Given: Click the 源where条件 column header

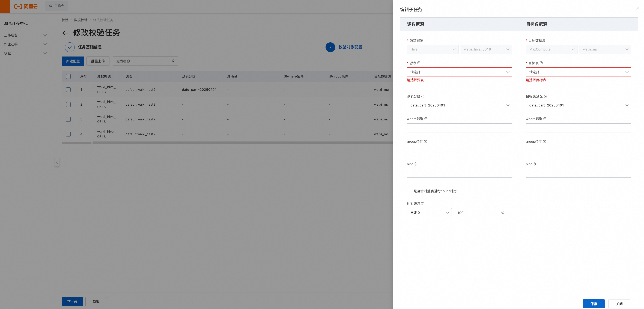Looking at the screenshot, I should tap(294, 76).
